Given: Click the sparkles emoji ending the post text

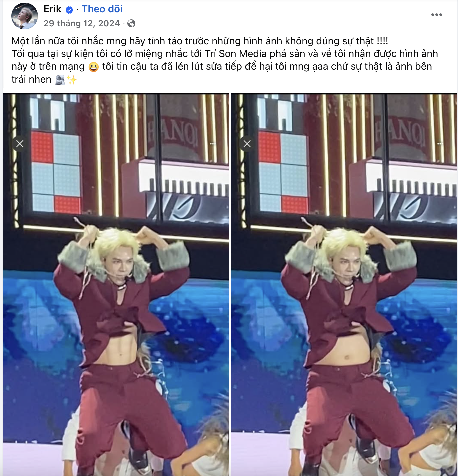Looking at the screenshot, I should click(x=72, y=80).
